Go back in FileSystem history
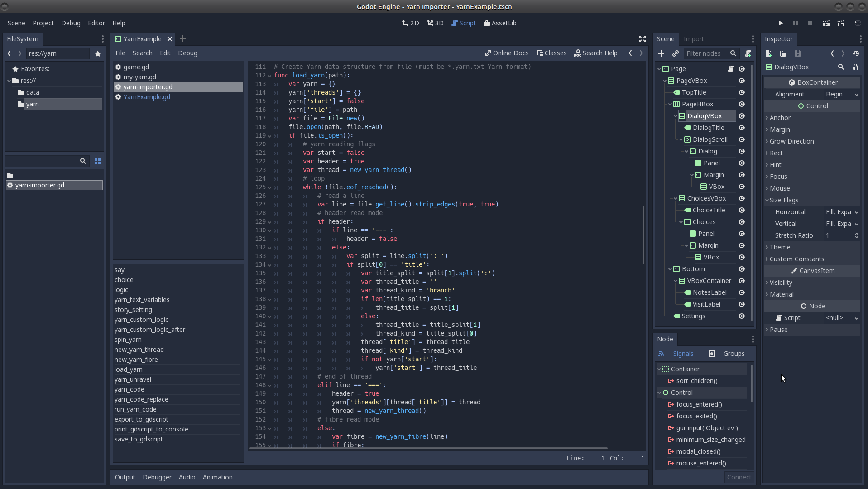Screen dimensions: 868x489 click(x=9, y=53)
